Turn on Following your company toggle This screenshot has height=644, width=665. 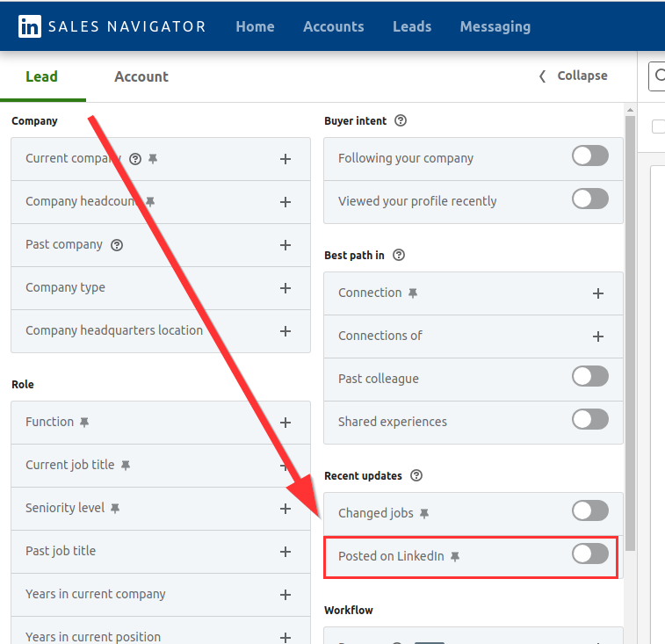click(x=589, y=156)
